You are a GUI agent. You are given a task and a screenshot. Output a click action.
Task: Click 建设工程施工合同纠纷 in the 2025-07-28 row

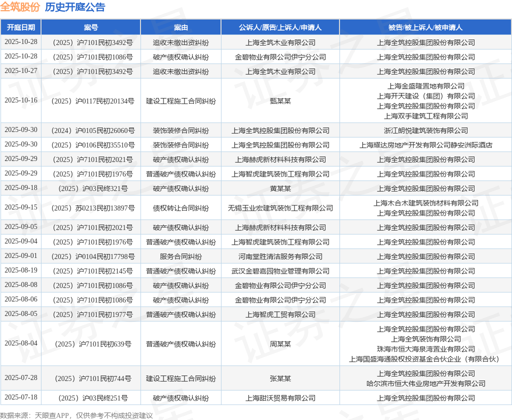[x=181, y=379]
